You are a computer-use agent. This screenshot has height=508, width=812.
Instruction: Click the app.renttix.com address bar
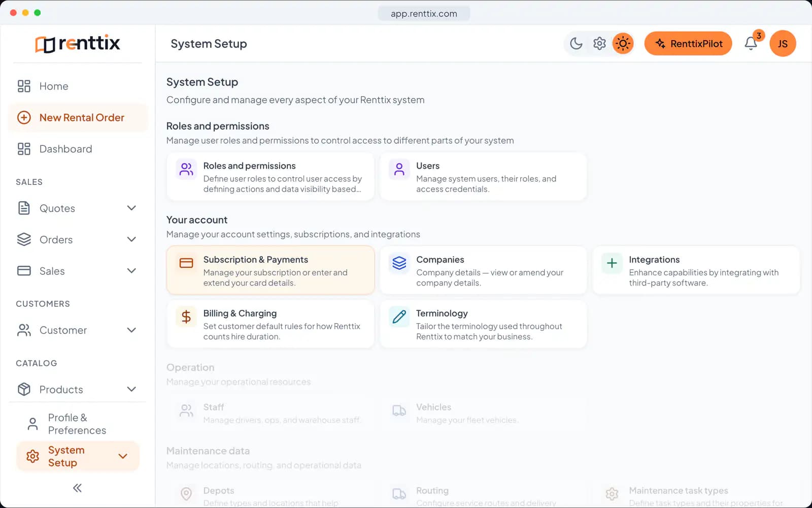[x=424, y=14]
